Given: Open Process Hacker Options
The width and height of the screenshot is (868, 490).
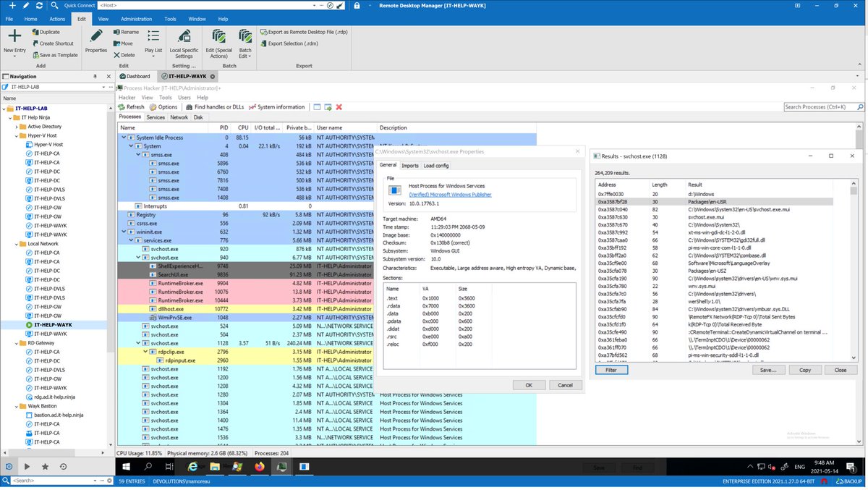Looking at the screenshot, I should pos(163,107).
